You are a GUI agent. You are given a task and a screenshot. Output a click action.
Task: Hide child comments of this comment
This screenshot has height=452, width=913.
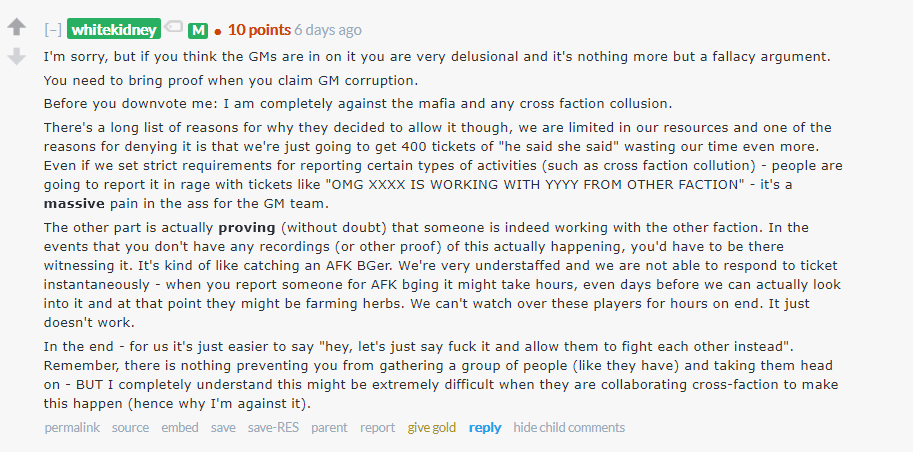[569, 427]
